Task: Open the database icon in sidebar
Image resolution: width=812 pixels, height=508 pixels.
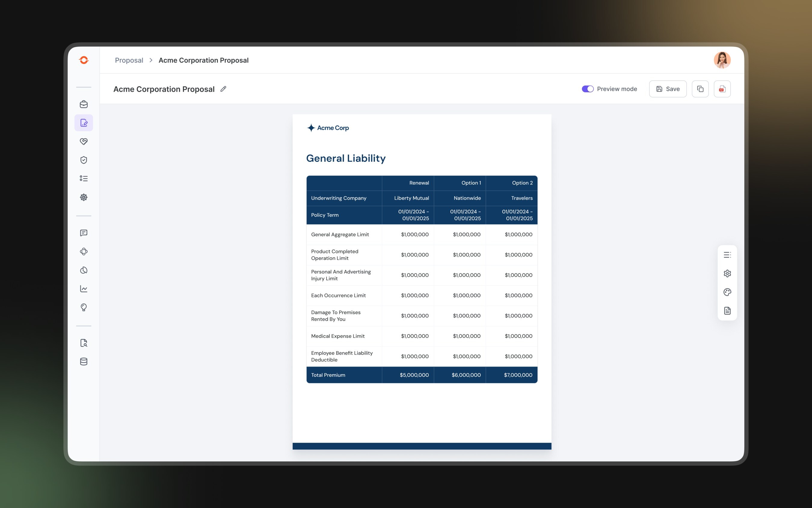Action: click(84, 361)
